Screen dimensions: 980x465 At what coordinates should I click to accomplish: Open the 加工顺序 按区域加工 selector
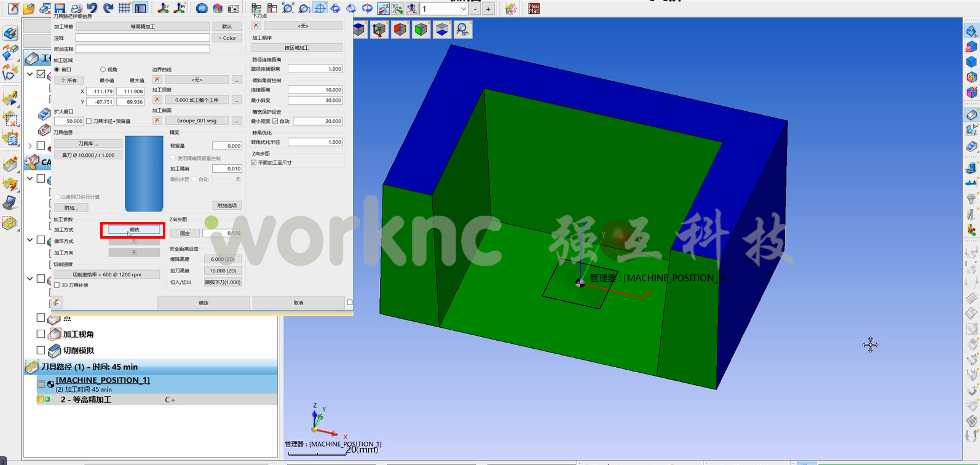click(x=296, y=47)
